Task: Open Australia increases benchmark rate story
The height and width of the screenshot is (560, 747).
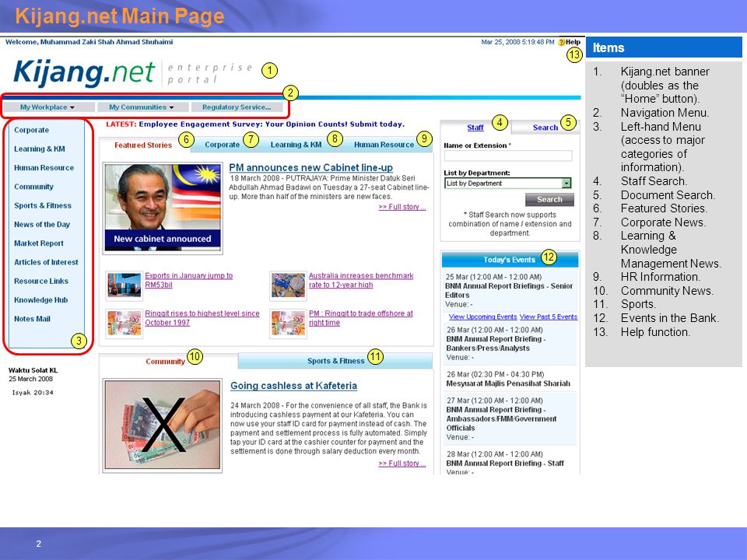Action: point(361,280)
